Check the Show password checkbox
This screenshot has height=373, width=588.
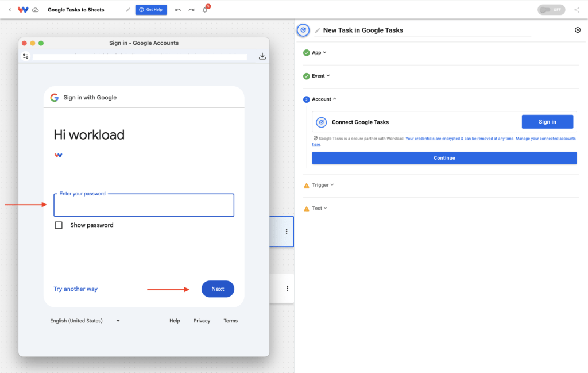59,225
